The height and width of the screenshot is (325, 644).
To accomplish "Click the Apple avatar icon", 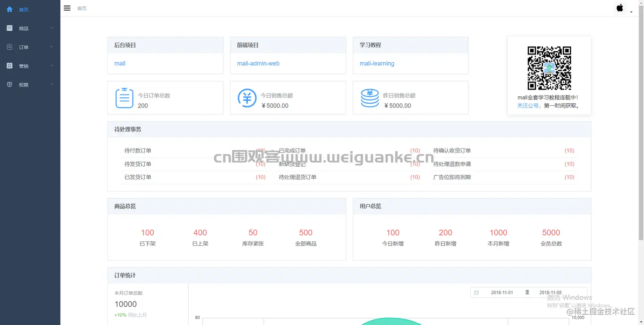I will 620,8.
